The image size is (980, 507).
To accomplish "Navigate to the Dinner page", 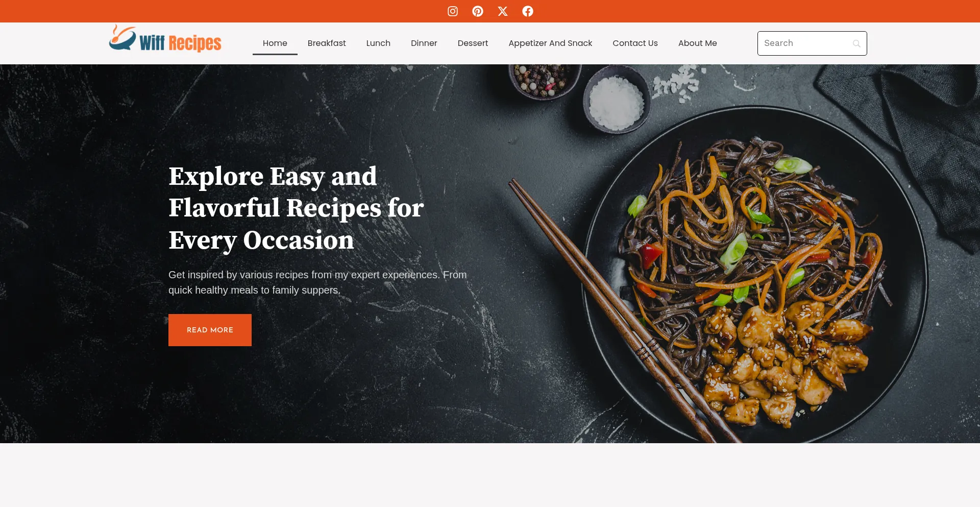I will click(x=424, y=43).
